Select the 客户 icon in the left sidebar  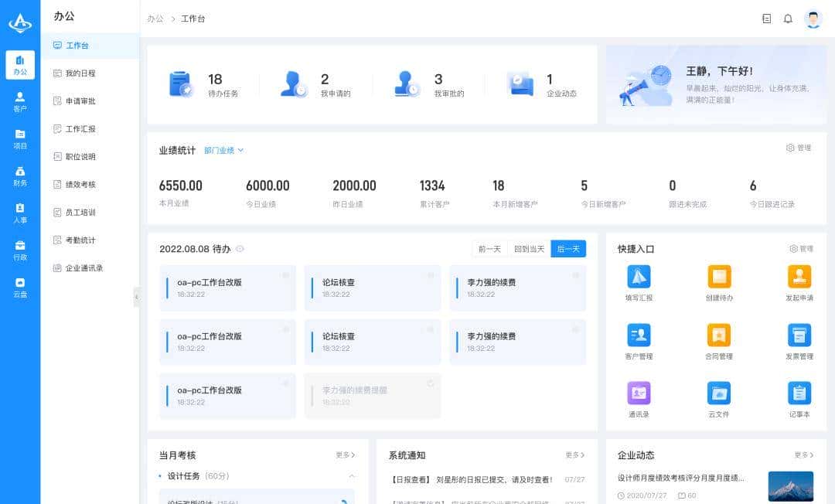(19, 100)
